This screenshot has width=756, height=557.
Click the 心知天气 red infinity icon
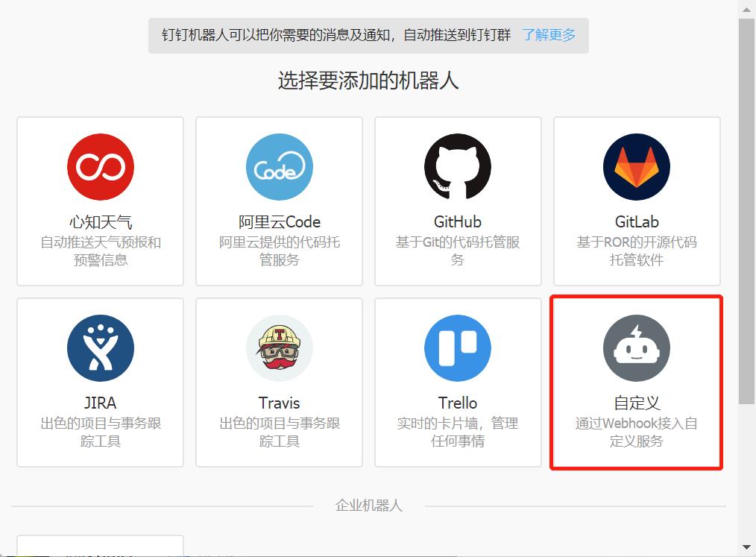[100, 167]
